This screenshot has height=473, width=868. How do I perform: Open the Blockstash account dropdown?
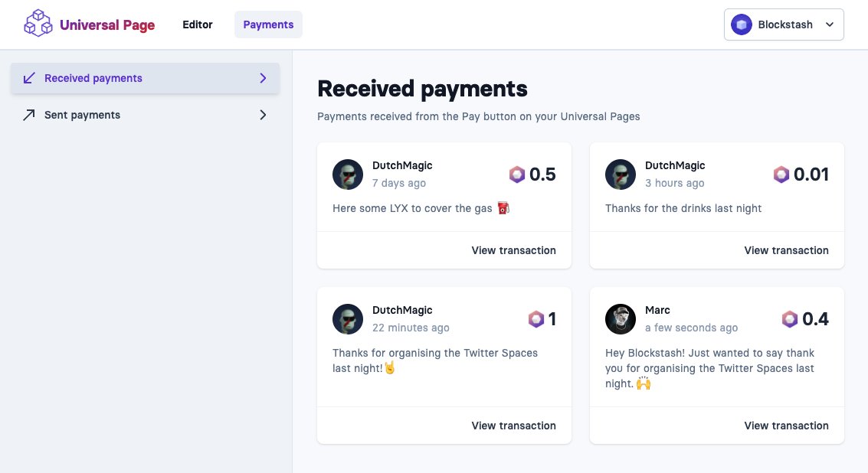pyautogui.click(x=784, y=24)
